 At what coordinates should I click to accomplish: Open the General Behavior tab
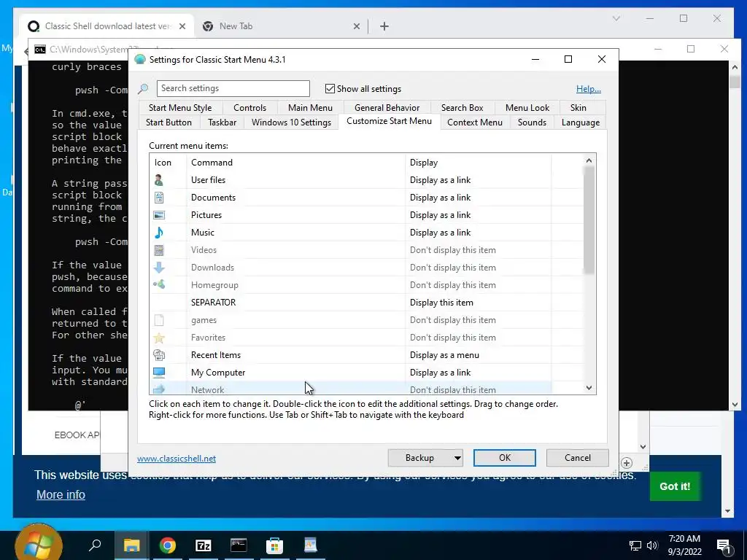(387, 108)
